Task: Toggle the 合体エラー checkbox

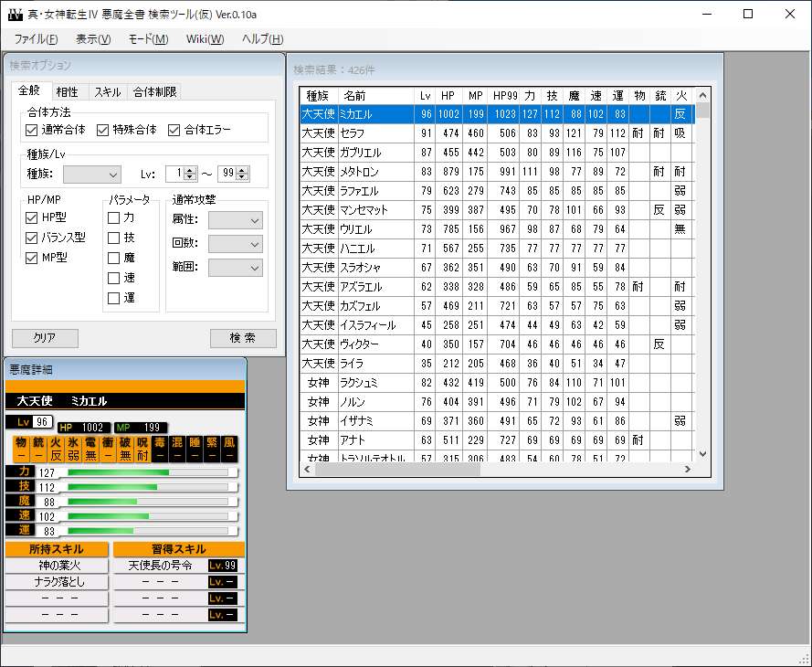Action: (174, 130)
